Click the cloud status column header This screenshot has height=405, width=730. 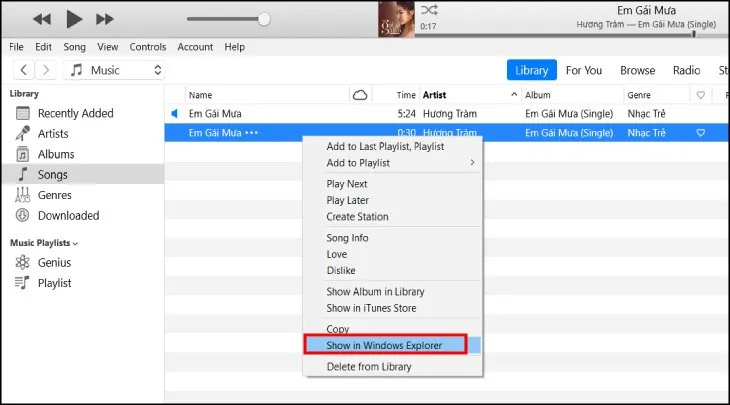[360, 95]
